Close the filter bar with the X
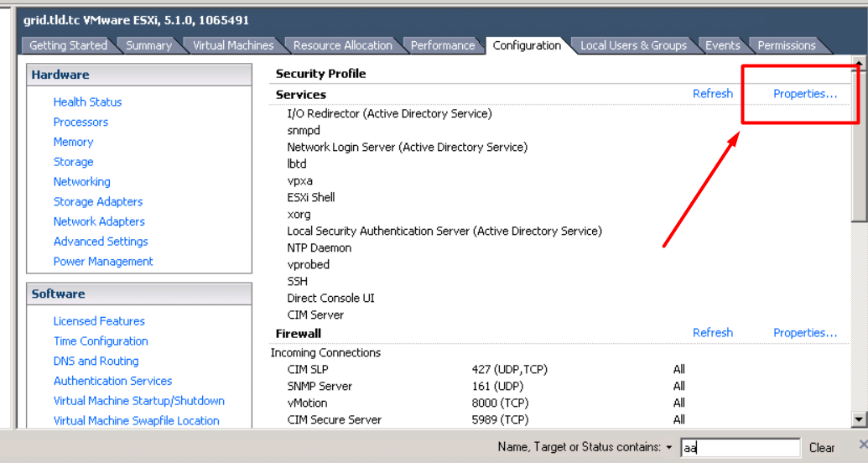This screenshot has height=463, width=868. click(x=863, y=445)
